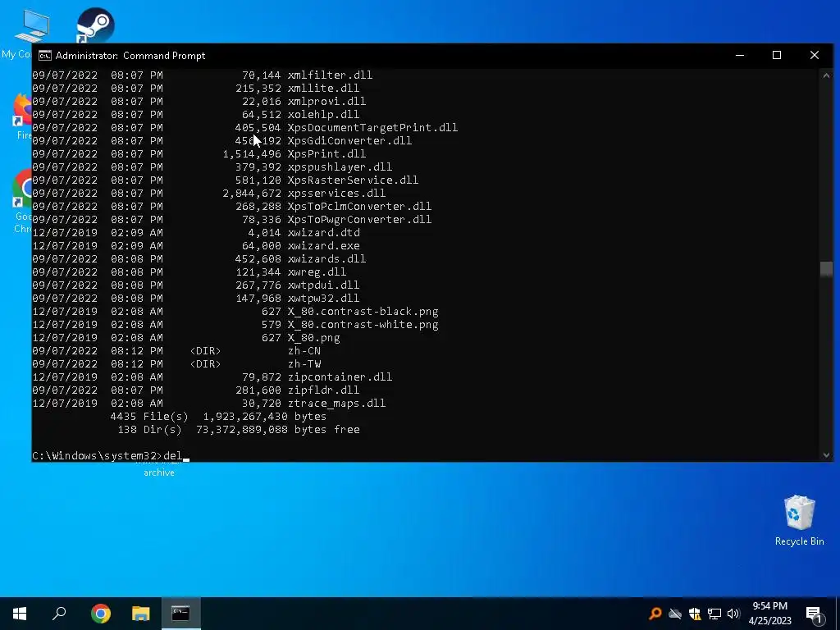Click the xpspushlayer.dll file name

tap(340, 167)
